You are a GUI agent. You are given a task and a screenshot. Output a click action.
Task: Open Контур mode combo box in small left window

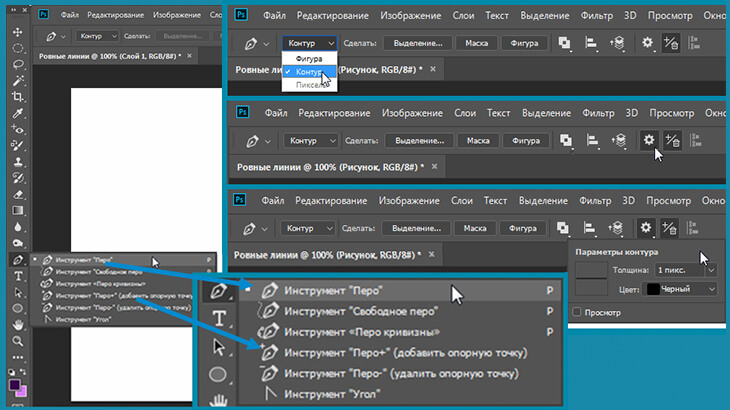(x=97, y=36)
